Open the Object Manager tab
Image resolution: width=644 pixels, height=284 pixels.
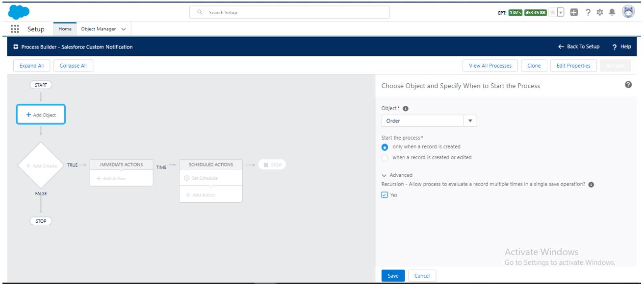[x=98, y=29]
